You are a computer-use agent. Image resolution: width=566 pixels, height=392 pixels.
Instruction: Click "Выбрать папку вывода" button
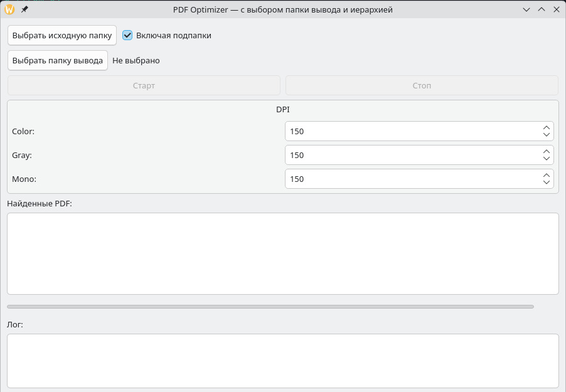[58, 61]
